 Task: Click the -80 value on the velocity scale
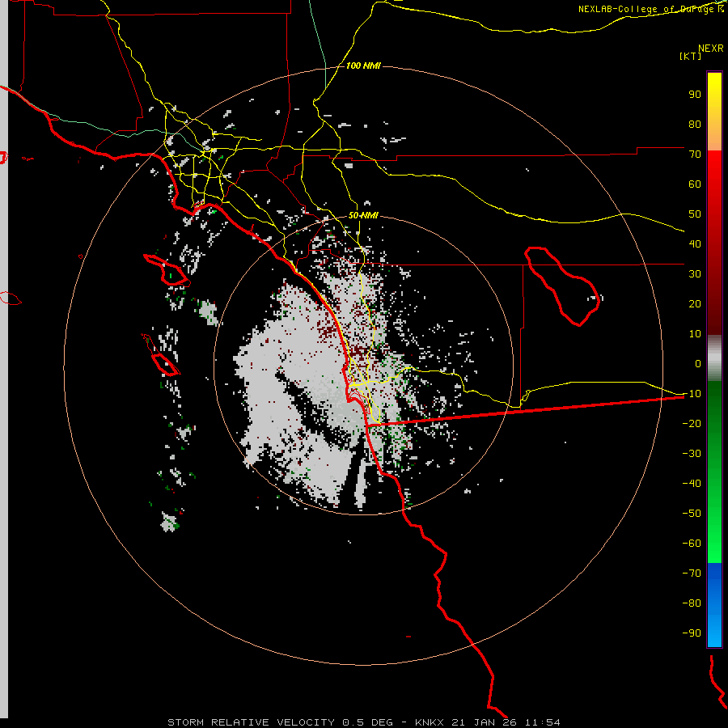click(x=692, y=603)
